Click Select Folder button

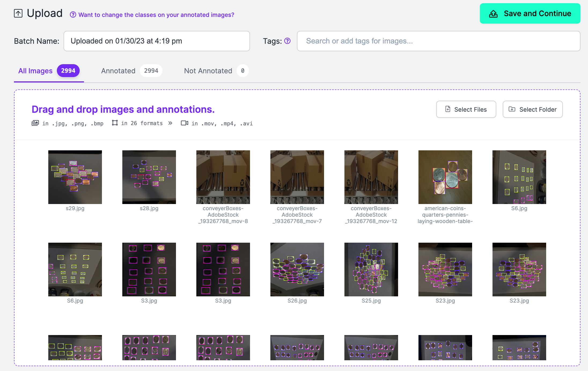tap(532, 110)
